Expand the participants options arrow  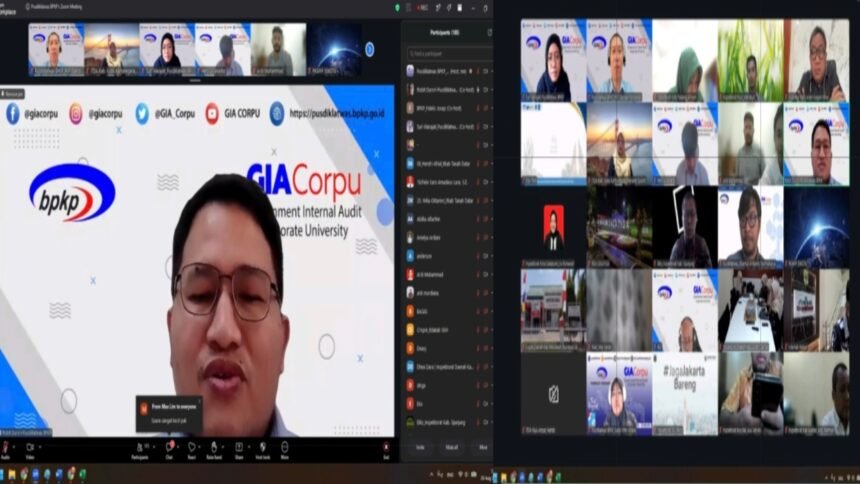[x=154, y=447]
